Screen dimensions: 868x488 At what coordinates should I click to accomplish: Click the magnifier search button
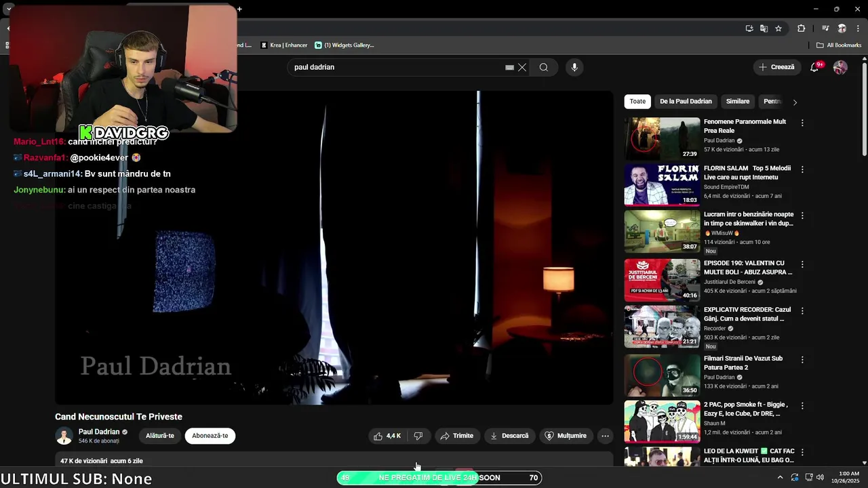tap(543, 67)
